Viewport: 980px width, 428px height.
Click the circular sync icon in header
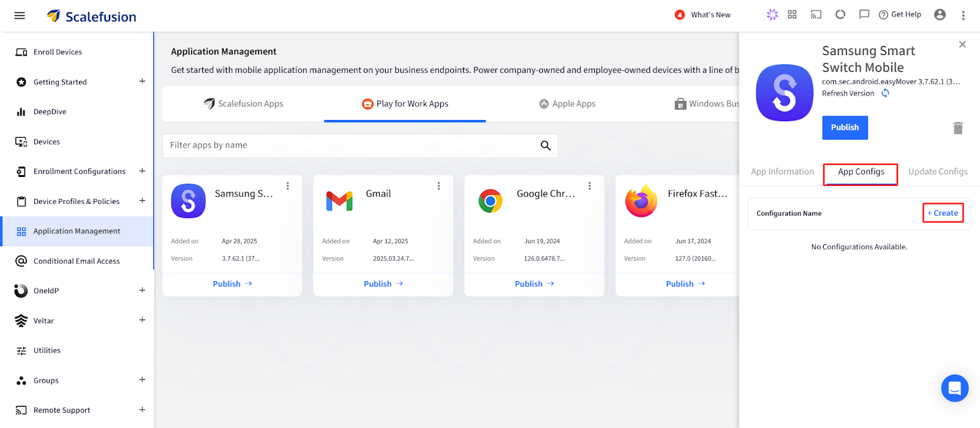840,14
